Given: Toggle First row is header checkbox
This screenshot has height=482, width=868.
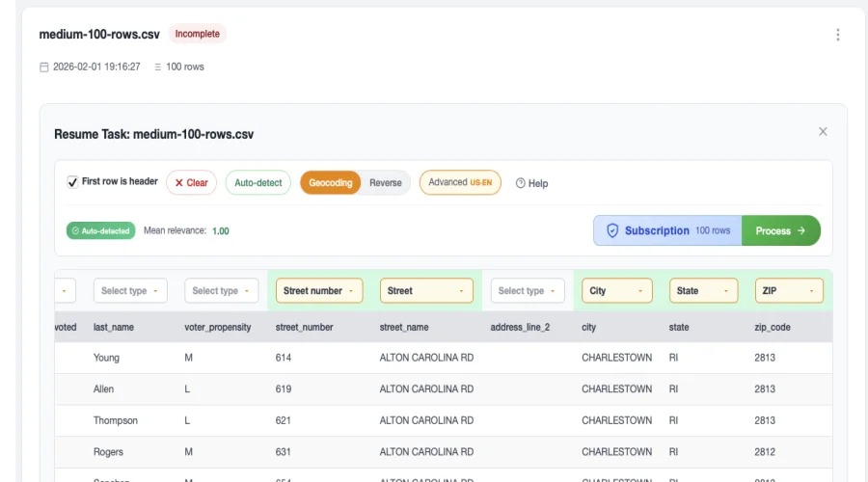Looking at the screenshot, I should 72,182.
